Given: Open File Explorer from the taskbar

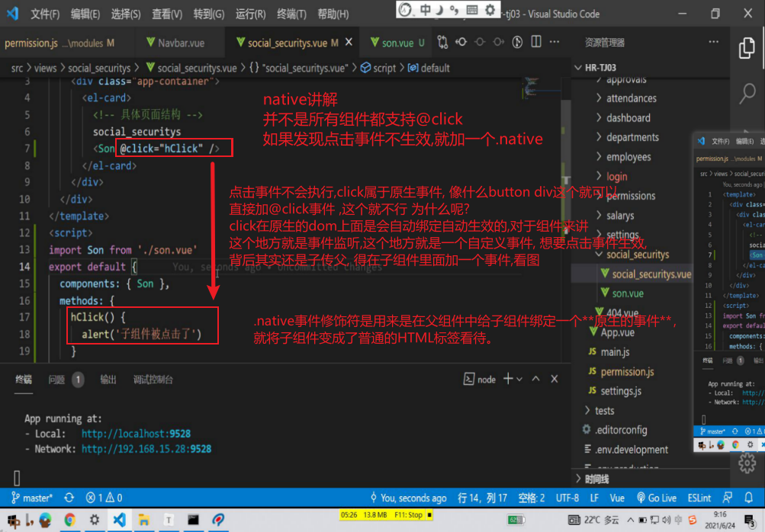Looking at the screenshot, I should (143, 521).
